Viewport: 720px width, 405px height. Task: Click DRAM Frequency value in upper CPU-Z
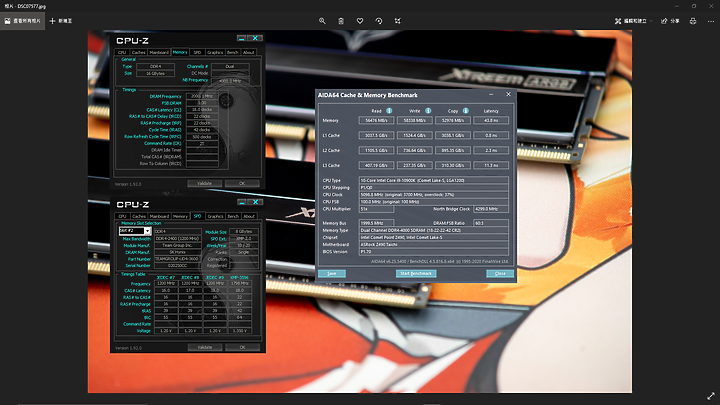click(x=202, y=96)
